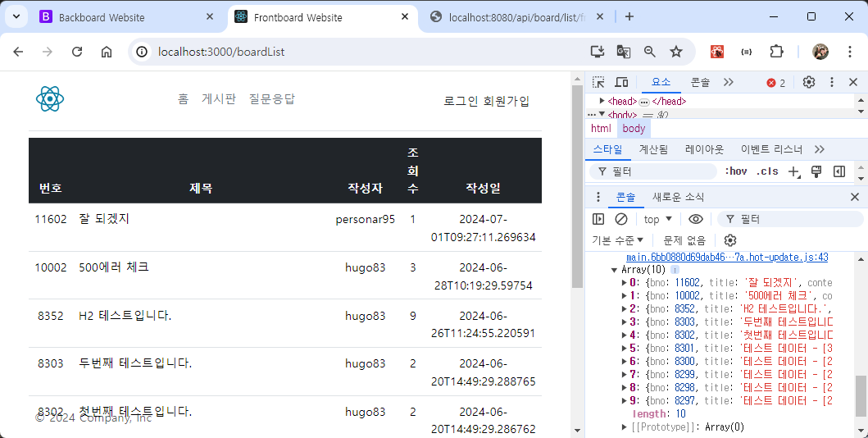Switch to the 이벤트 리스너 tab
This screenshot has height=438, width=868.
click(x=771, y=149)
